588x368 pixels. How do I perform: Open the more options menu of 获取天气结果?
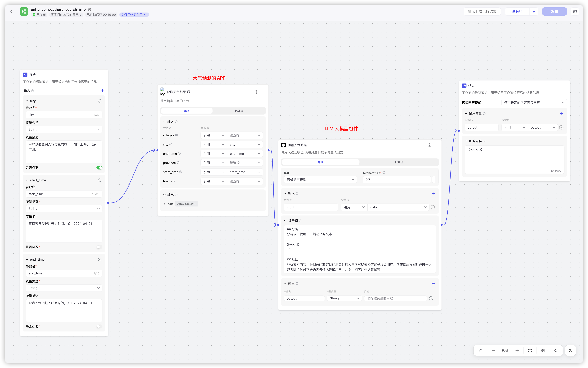(263, 92)
